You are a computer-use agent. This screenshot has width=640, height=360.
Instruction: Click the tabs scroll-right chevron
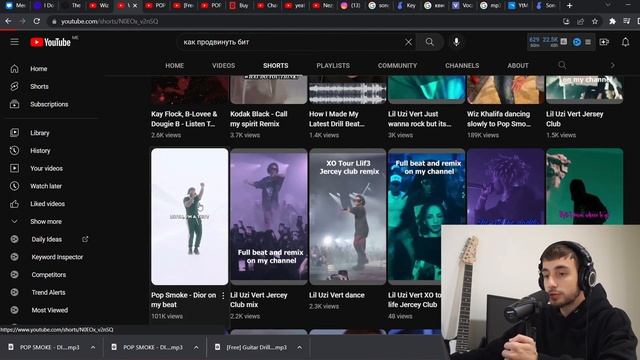(612, 65)
